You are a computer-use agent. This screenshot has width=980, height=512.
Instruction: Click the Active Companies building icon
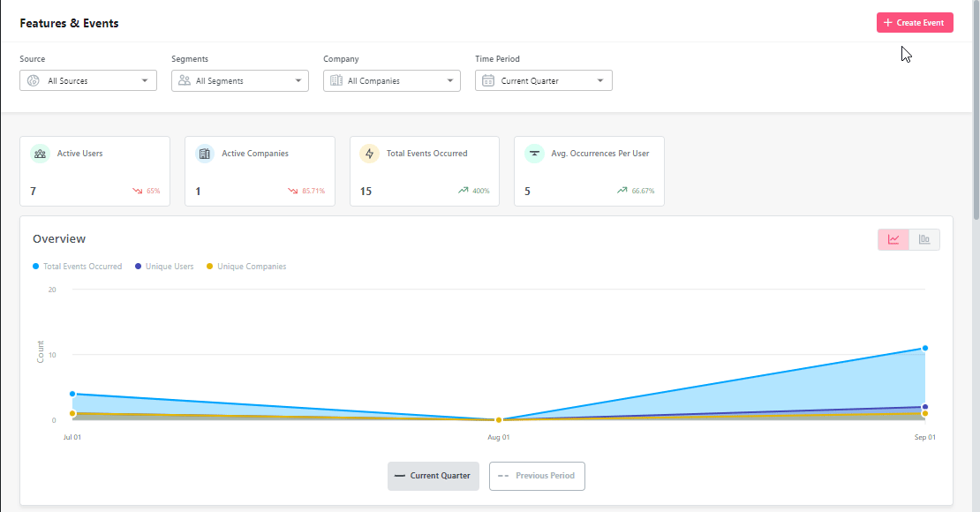[x=205, y=153]
